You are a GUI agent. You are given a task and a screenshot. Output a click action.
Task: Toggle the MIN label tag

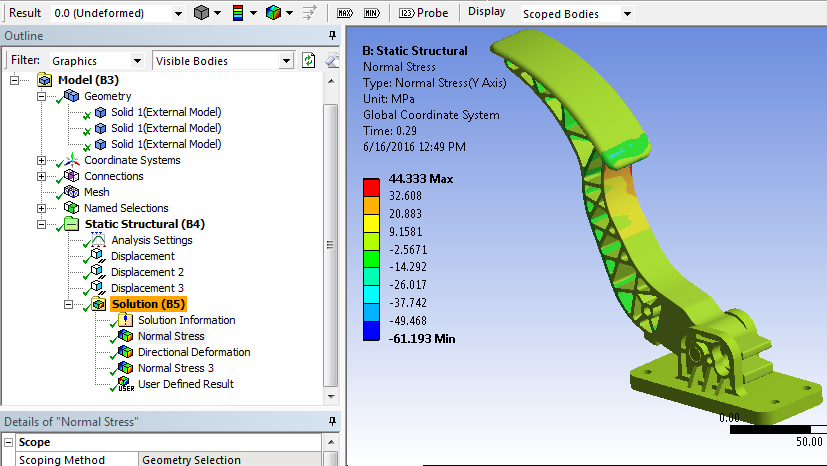[372, 13]
